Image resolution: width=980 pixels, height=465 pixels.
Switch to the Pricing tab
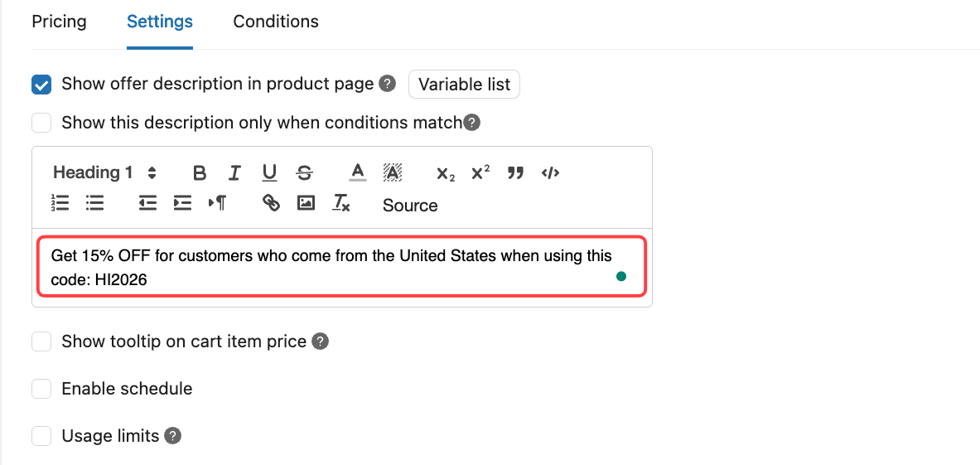pos(59,22)
